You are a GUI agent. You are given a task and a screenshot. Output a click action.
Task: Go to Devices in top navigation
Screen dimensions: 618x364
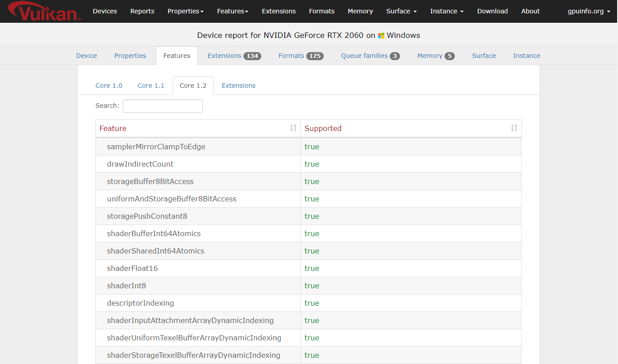tap(105, 11)
